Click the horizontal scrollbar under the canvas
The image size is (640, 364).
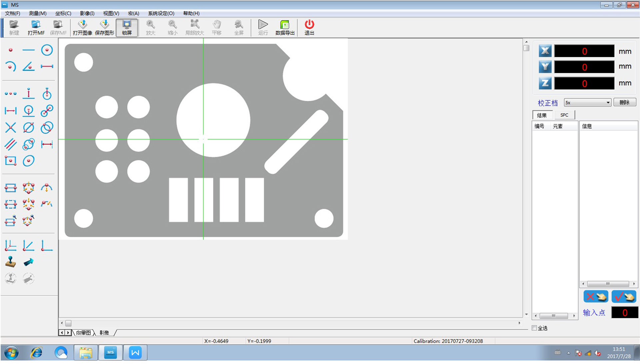click(290, 323)
